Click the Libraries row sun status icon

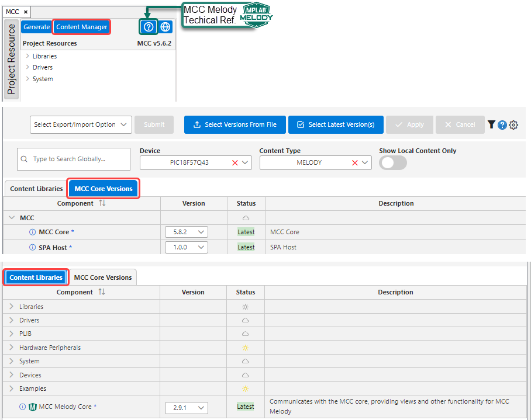[246, 307]
